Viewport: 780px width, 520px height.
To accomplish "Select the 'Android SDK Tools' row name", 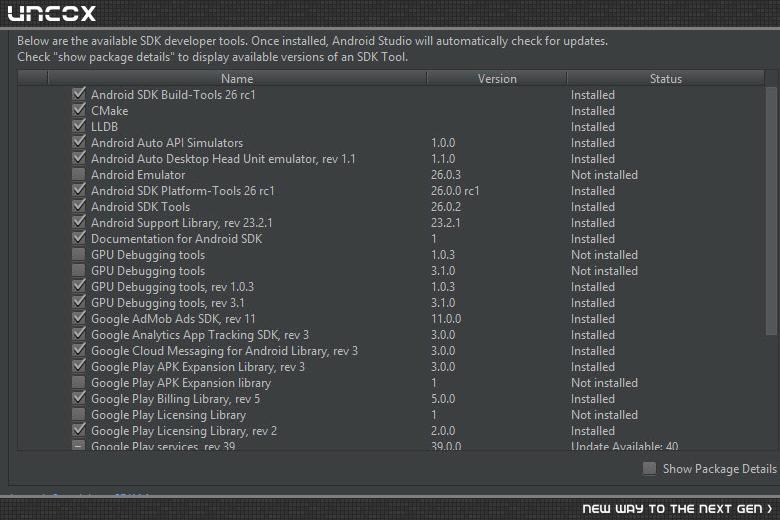I will click(x=140, y=207).
